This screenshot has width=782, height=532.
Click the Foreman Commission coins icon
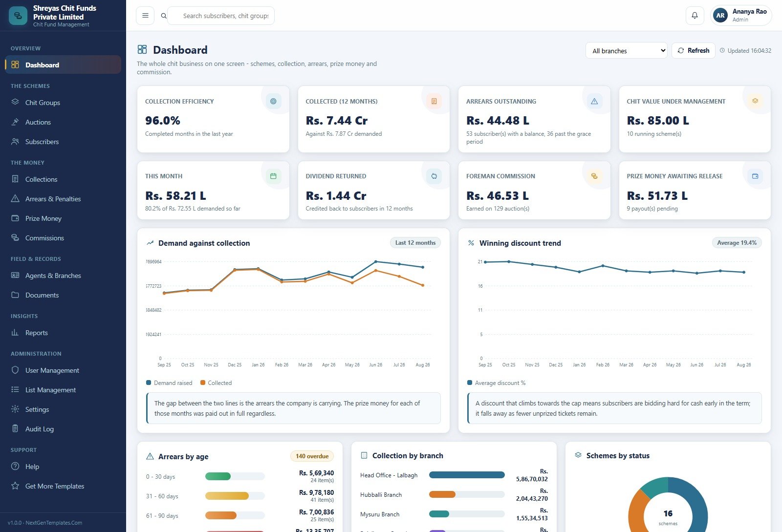click(x=594, y=176)
